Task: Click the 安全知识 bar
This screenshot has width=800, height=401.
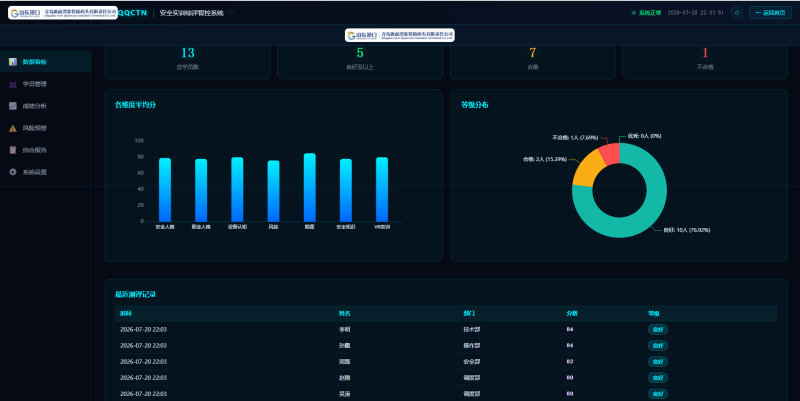Action: pyautogui.click(x=346, y=190)
